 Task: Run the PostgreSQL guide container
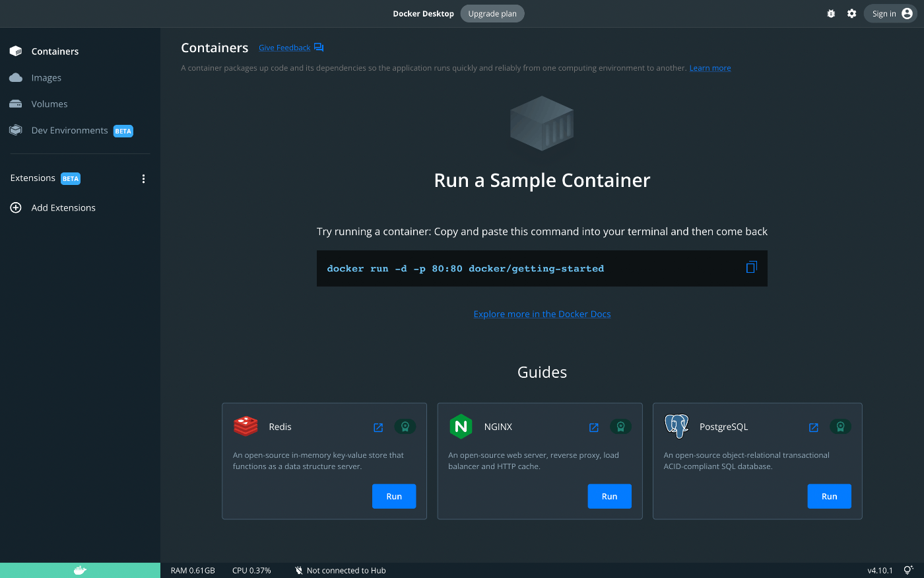click(x=830, y=496)
